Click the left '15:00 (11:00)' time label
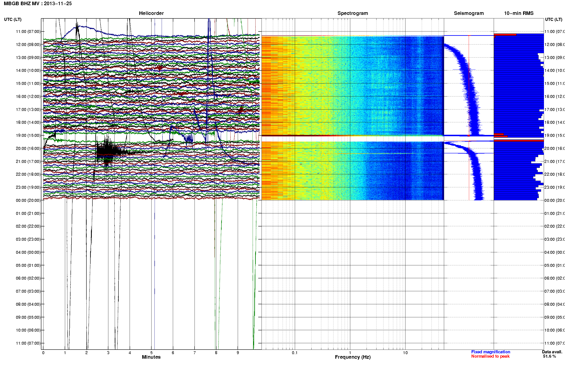The width and height of the screenshot is (588, 368). (x=28, y=83)
